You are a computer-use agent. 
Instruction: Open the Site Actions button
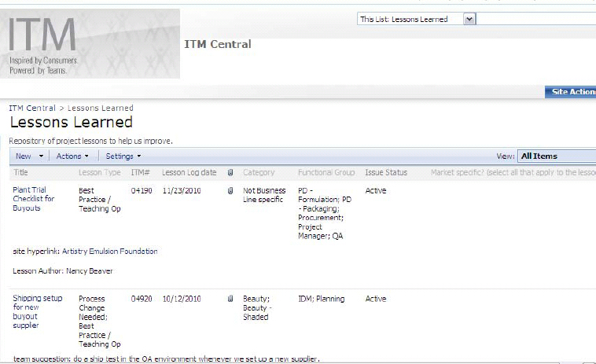click(x=572, y=92)
